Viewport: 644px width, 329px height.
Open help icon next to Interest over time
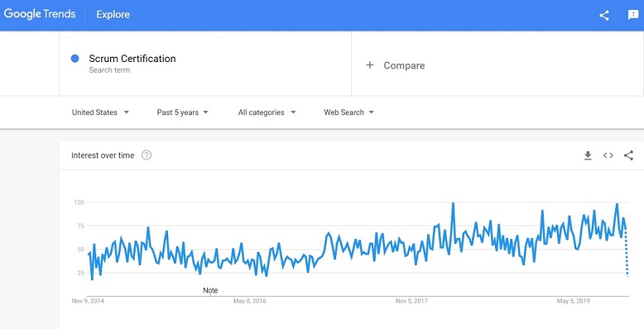click(x=147, y=155)
